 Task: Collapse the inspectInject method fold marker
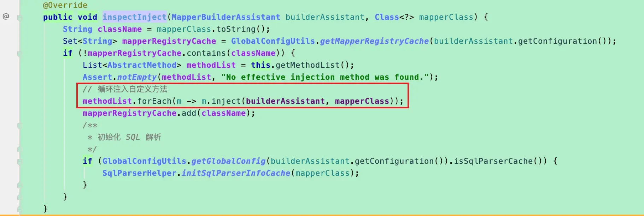click(x=20, y=17)
